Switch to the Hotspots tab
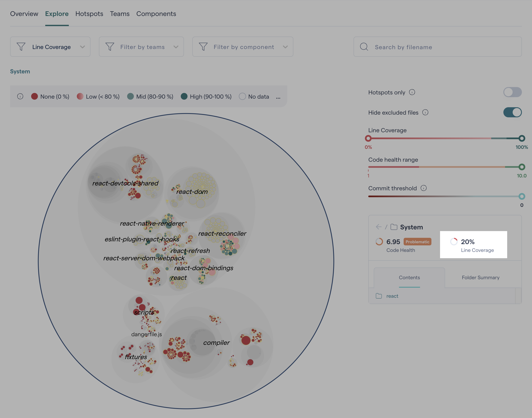This screenshot has height=418, width=532. click(89, 14)
